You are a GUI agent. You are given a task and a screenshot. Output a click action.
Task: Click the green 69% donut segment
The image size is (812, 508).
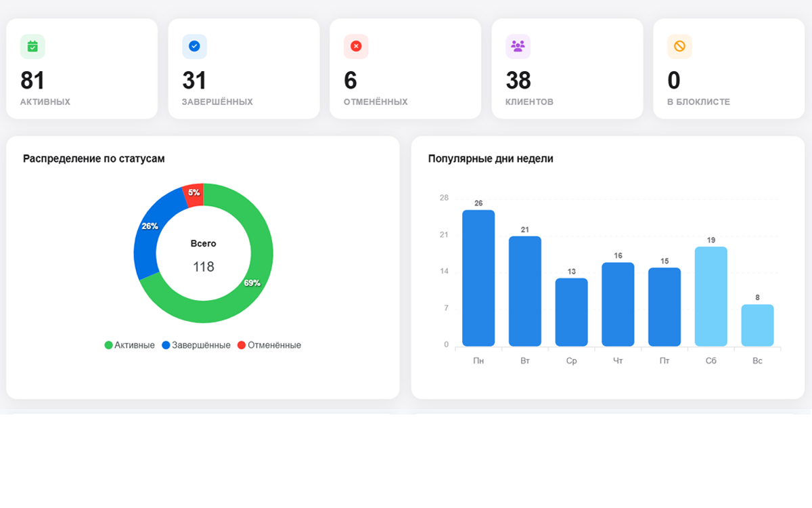(x=254, y=282)
